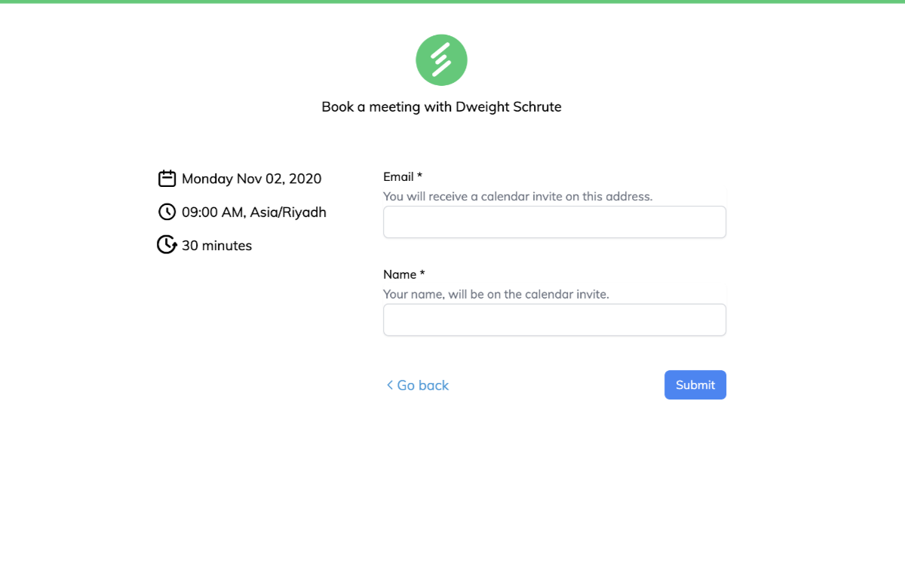Viewport: 905px width, 588px height.
Task: Click the 'Book a meeting with' heading words
Action: coord(387,107)
